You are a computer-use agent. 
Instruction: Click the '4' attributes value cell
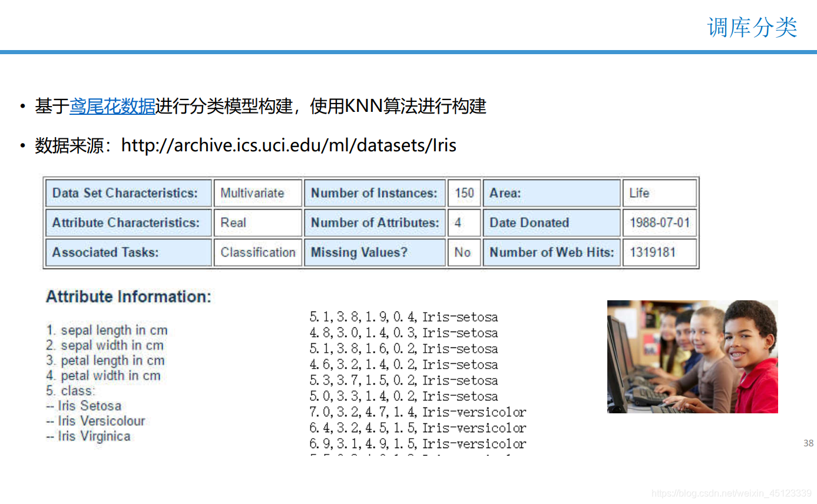click(464, 223)
